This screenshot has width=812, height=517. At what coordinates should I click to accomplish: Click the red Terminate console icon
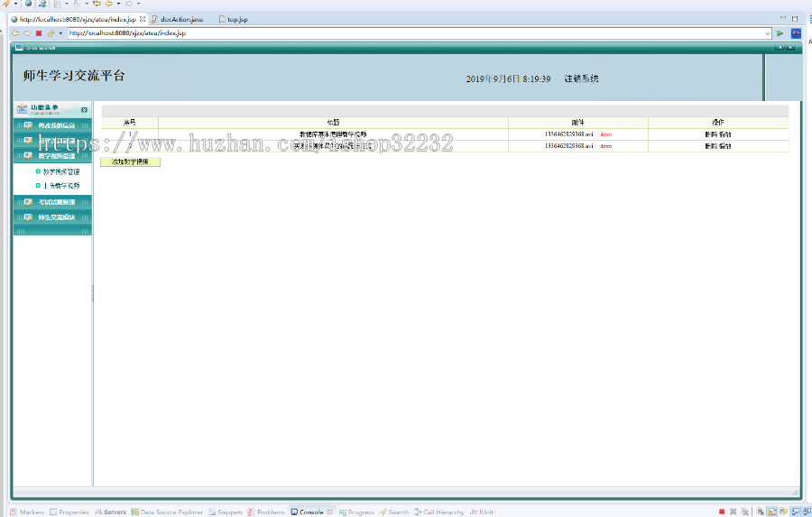coord(722,512)
